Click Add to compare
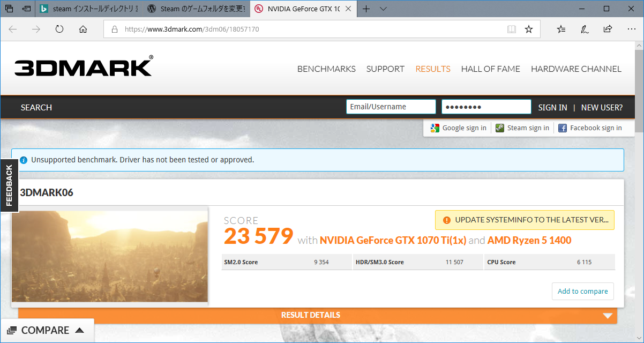 pyautogui.click(x=583, y=291)
